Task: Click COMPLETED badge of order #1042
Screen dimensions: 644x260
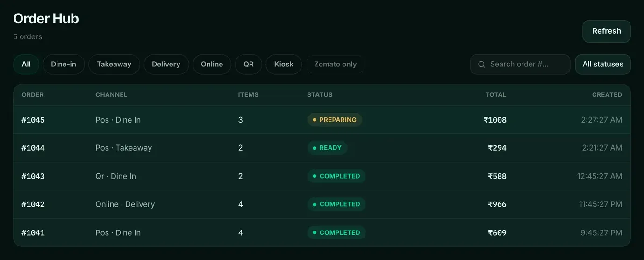Action: pyautogui.click(x=336, y=204)
